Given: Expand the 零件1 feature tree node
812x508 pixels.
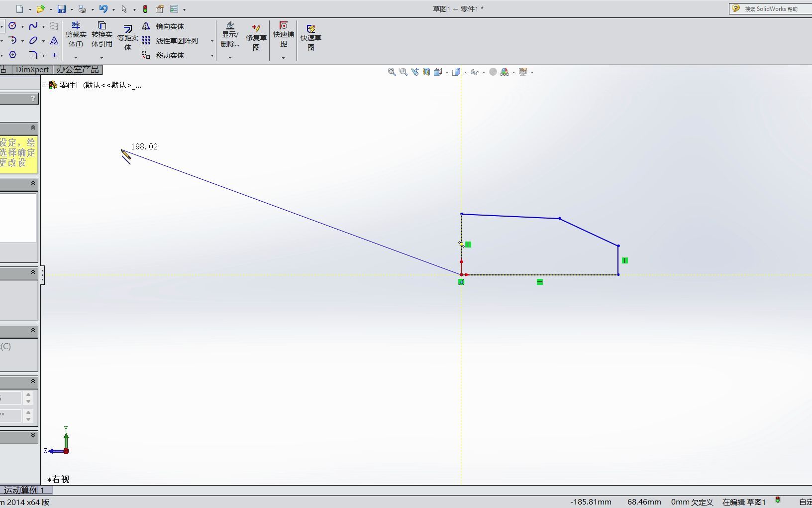Looking at the screenshot, I should 45,85.
